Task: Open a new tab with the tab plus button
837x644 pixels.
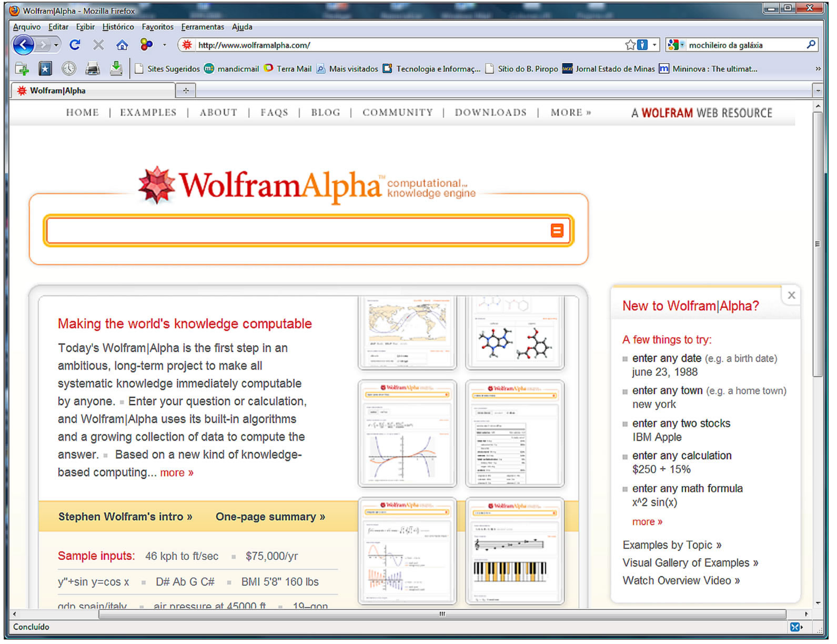Action: click(x=186, y=90)
